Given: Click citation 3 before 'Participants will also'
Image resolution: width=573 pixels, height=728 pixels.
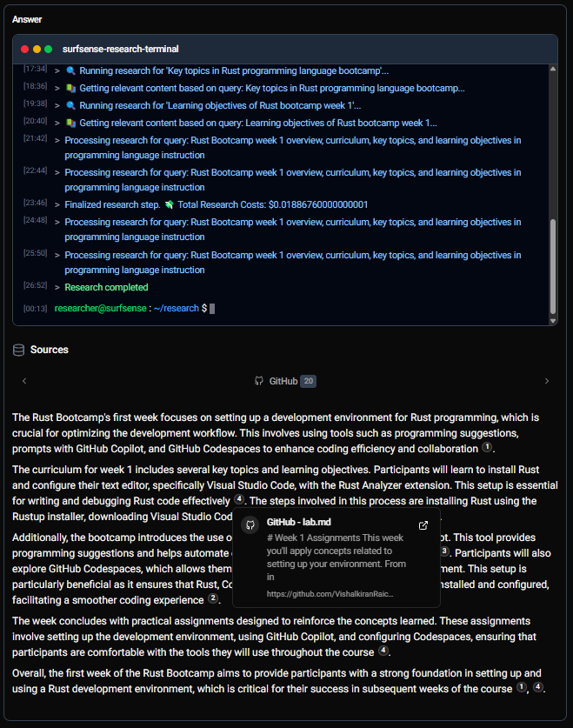Looking at the screenshot, I should coord(444,551).
